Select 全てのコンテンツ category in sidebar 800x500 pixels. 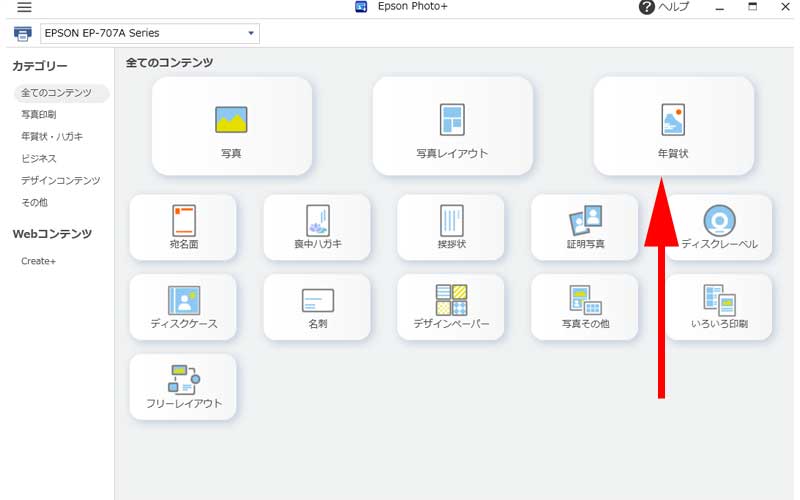[x=61, y=93]
